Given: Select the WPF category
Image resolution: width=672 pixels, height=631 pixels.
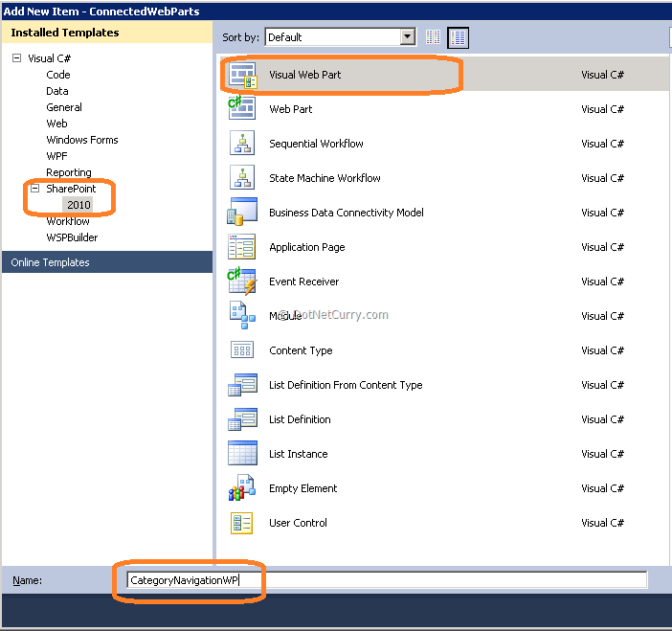Looking at the screenshot, I should 56,156.
